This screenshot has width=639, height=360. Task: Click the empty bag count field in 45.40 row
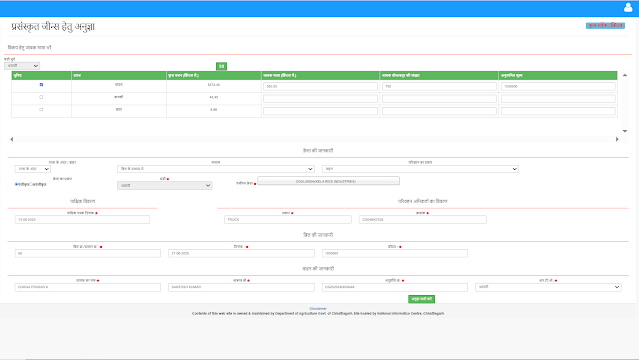[439, 99]
